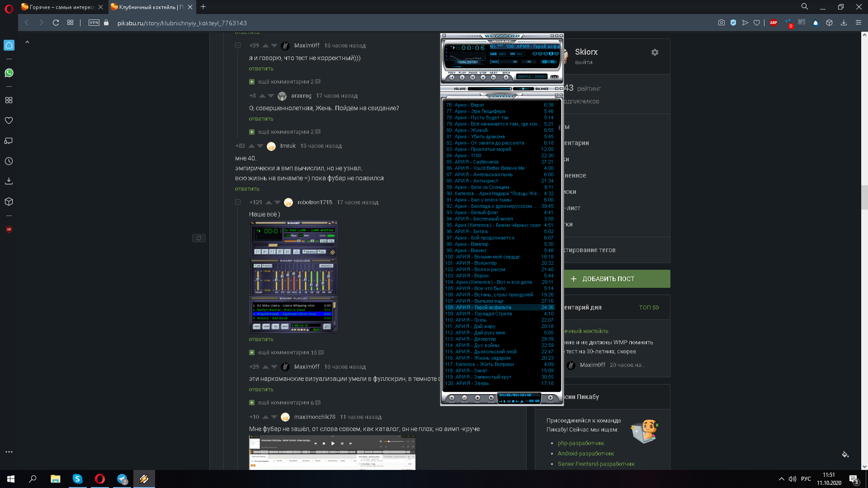Stop playback in Winamp
This screenshot has width=868, height=488.
coord(483,77)
